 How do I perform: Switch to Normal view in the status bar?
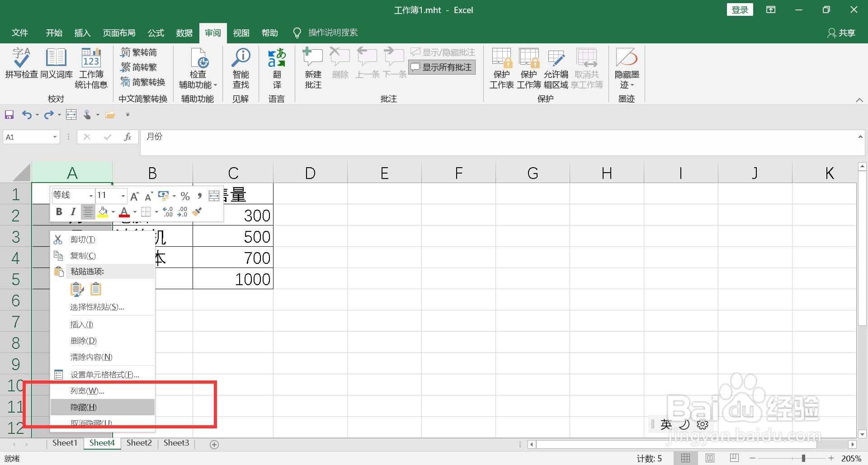(685, 458)
